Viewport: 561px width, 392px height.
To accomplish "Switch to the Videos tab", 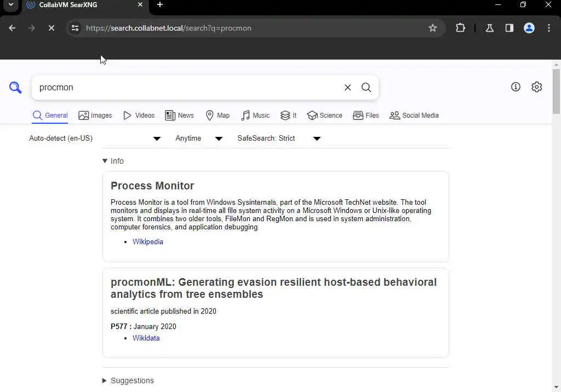I will [x=139, y=116].
